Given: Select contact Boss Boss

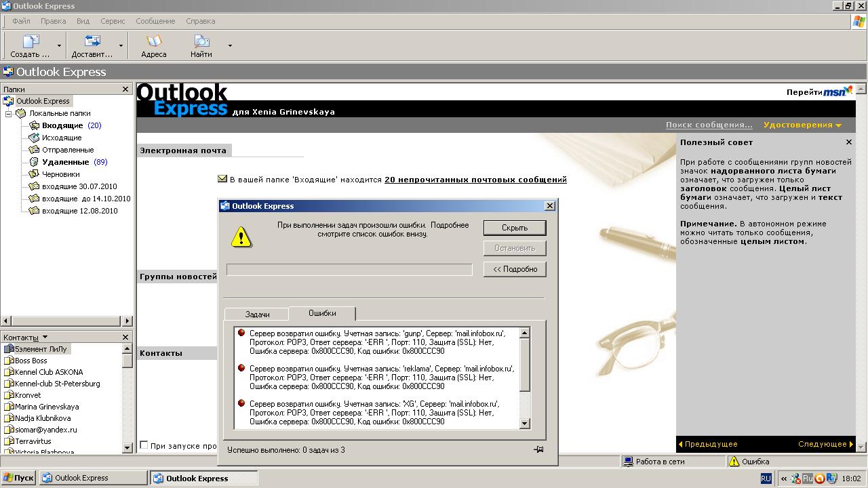Looking at the screenshot, I should click(x=31, y=361).
